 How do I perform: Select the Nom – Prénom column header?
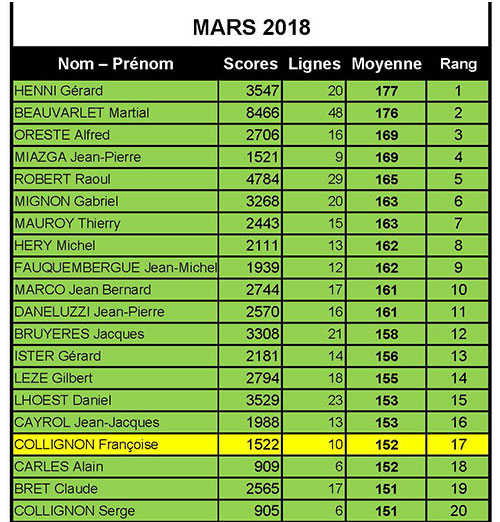(x=116, y=64)
